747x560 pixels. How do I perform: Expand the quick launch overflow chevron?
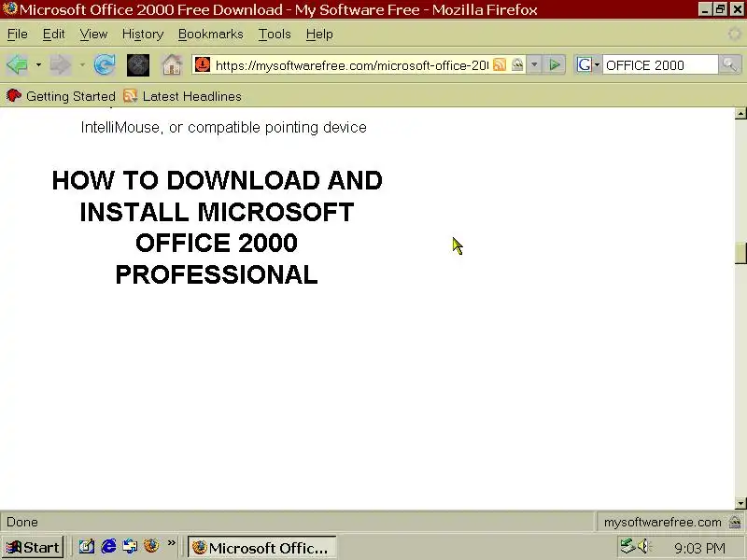[171, 543]
